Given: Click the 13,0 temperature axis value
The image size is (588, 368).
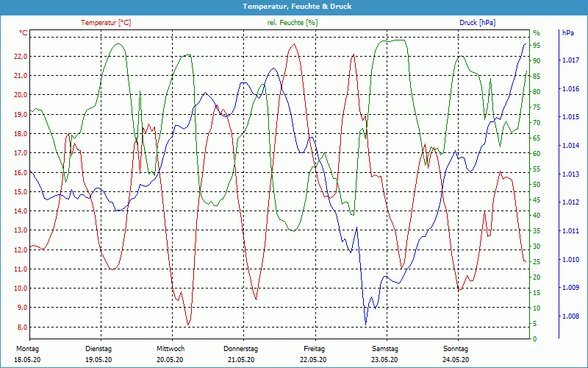Looking at the screenshot, I should [21, 230].
